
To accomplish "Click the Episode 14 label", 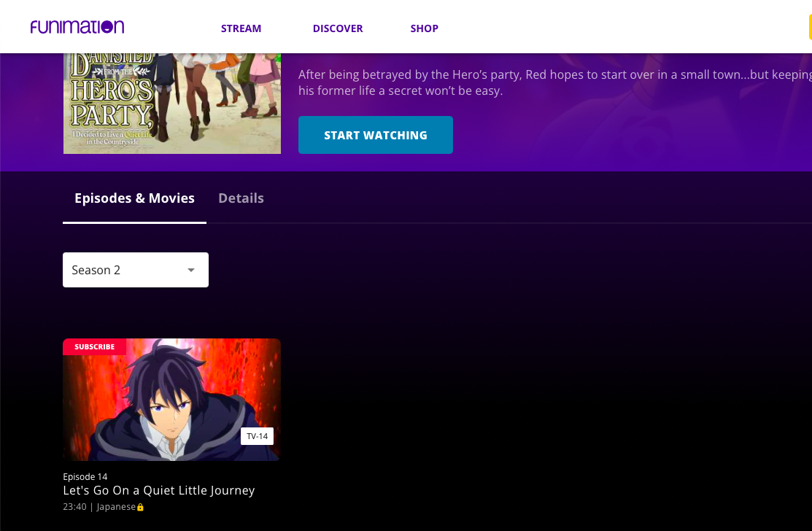I will pos(85,476).
